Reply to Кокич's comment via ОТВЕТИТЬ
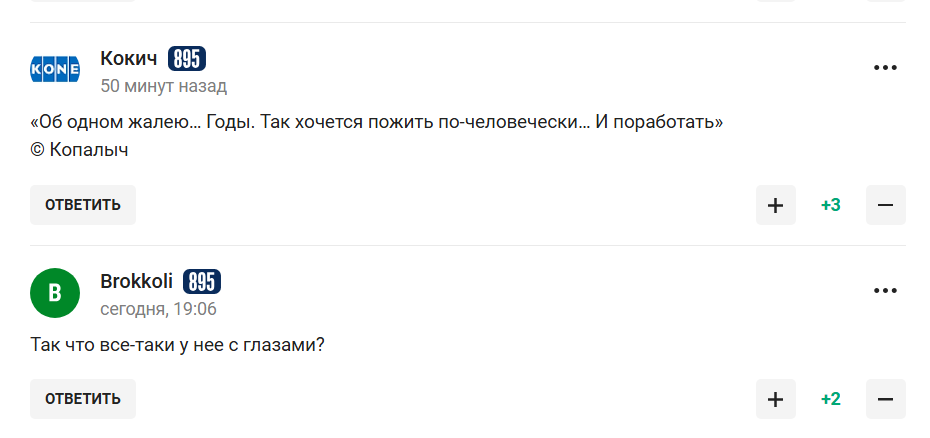Viewport: 930px width, 438px height. (x=83, y=205)
